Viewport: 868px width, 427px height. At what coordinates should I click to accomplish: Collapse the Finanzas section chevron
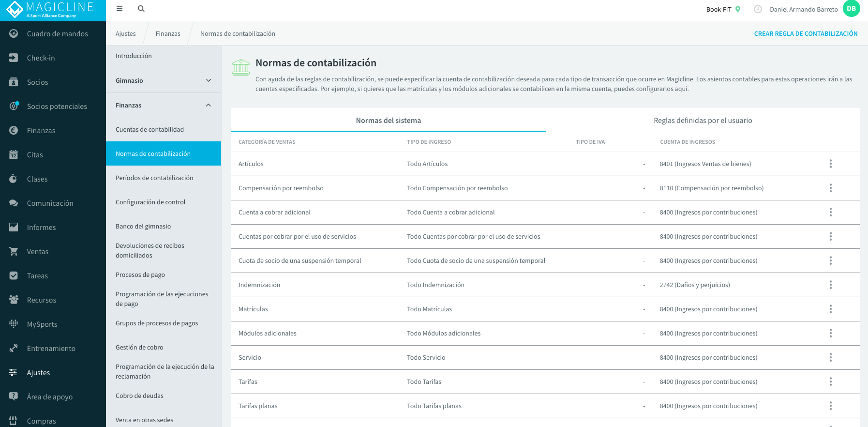tap(209, 105)
